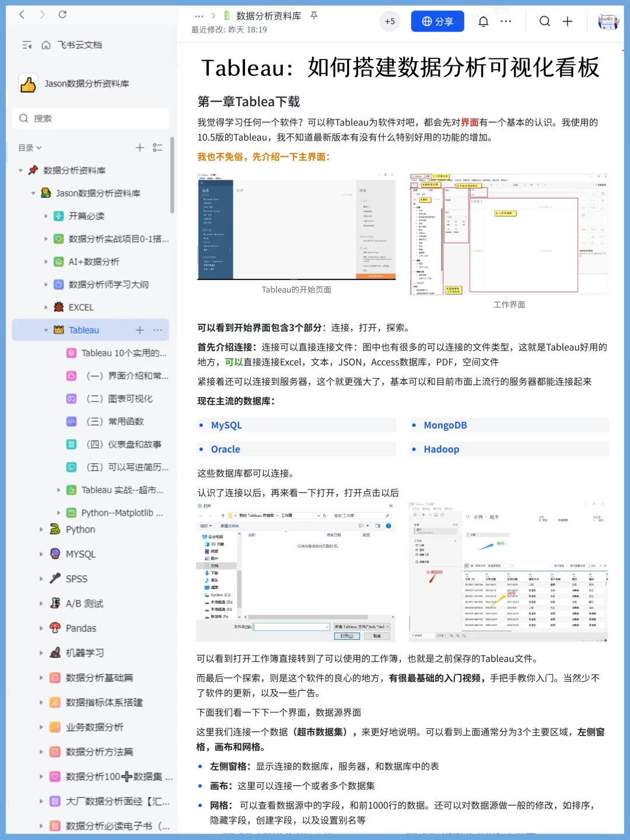The image size is (630, 840).
Task: Open (二) 图表可视化 page
Action: pos(120,398)
